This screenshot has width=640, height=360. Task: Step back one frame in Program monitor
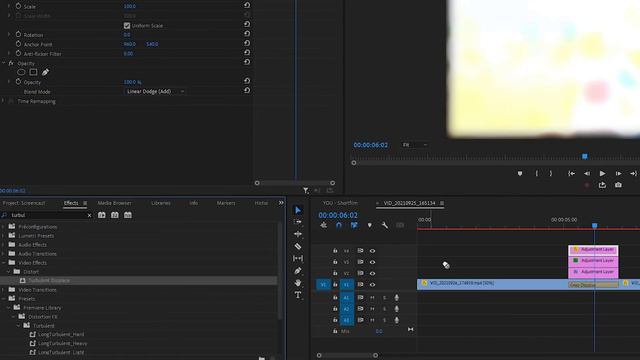[x=587, y=173]
